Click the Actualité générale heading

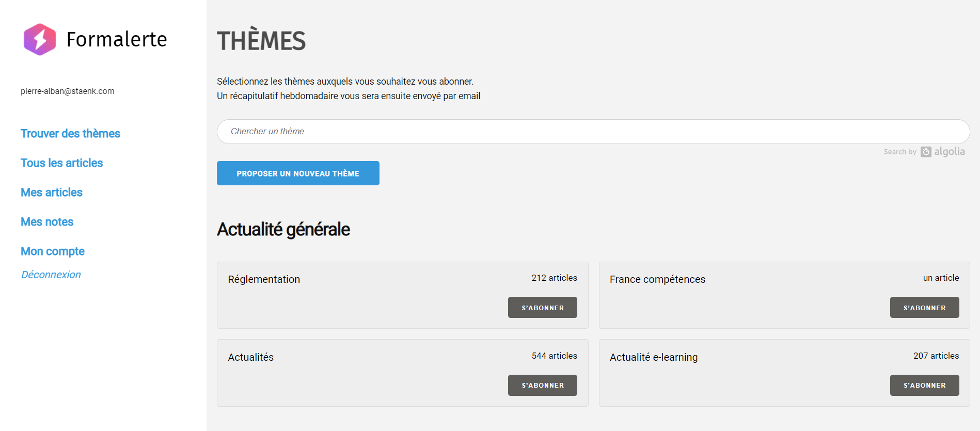(x=283, y=230)
